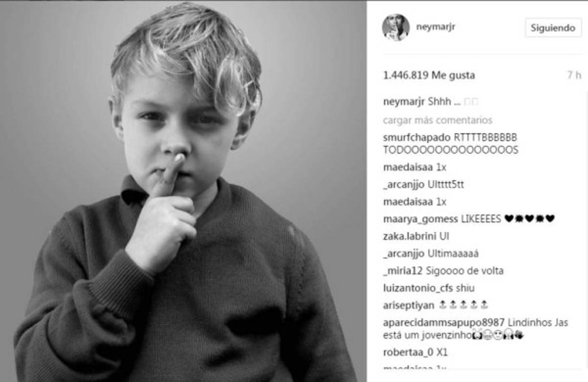Click the boy's photo in the post
Screen dimensions: 588x382
(x=183, y=191)
